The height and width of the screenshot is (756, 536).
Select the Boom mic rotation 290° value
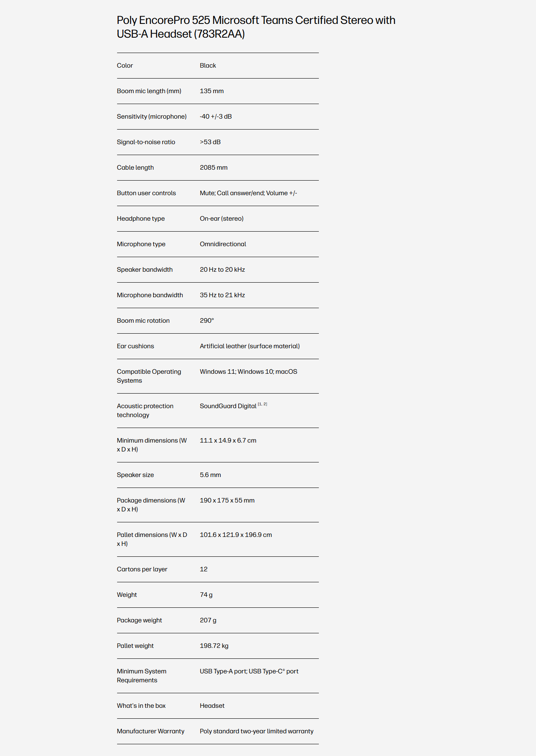[207, 321]
